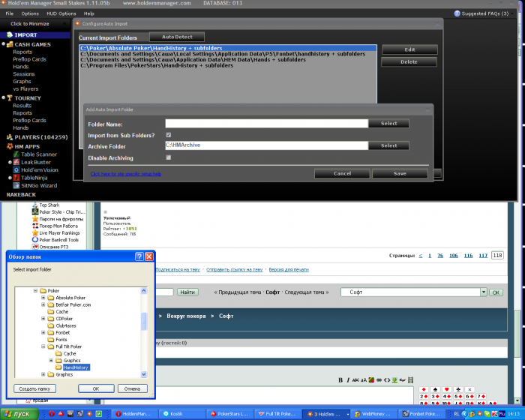Click the Cash Games gold icon
This screenshot has height=420, width=525.
pyautogui.click(x=9, y=44)
